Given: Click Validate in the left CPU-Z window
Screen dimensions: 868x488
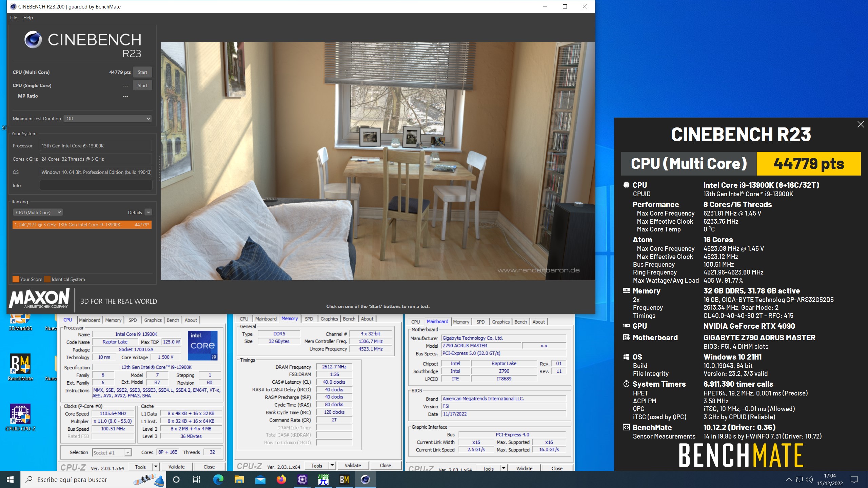Looking at the screenshot, I should (x=176, y=467).
